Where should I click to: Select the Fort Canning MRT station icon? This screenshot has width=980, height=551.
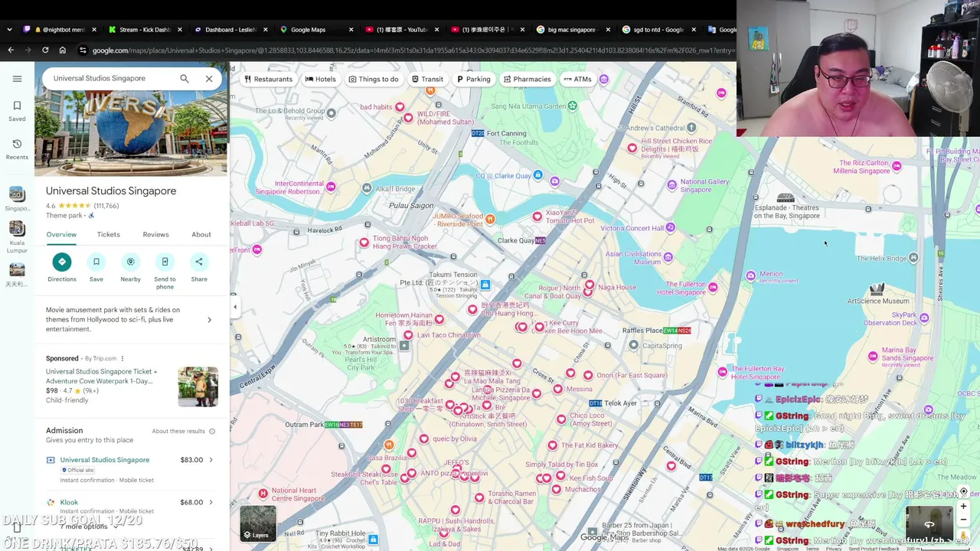(478, 133)
